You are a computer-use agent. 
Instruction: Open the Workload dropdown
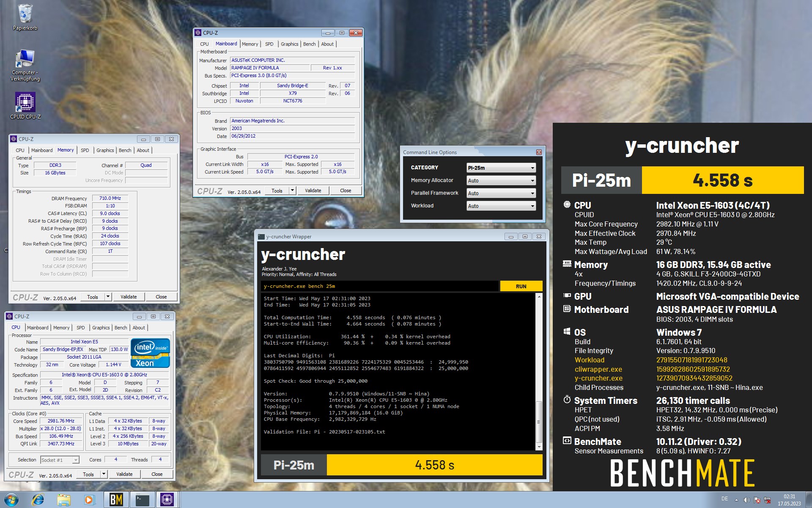click(501, 206)
